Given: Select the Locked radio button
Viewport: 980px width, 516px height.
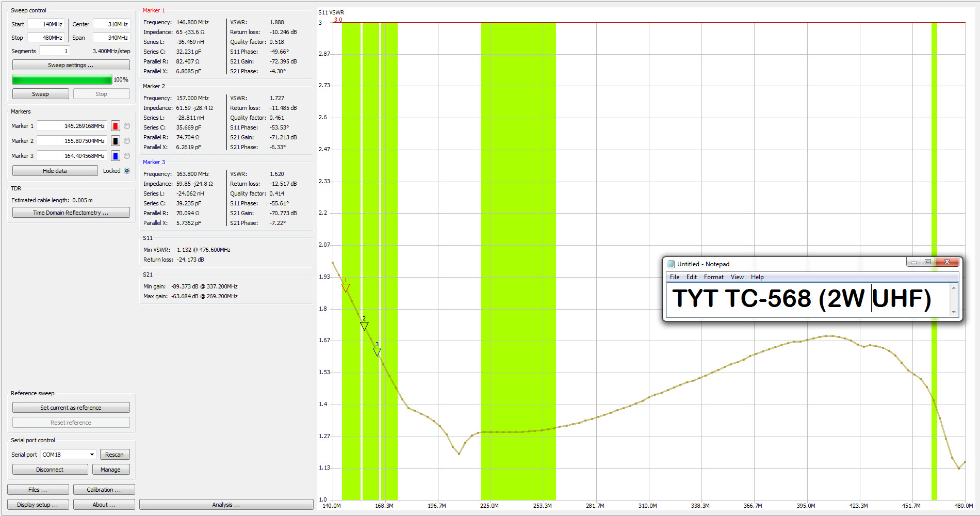Looking at the screenshot, I should tap(127, 171).
